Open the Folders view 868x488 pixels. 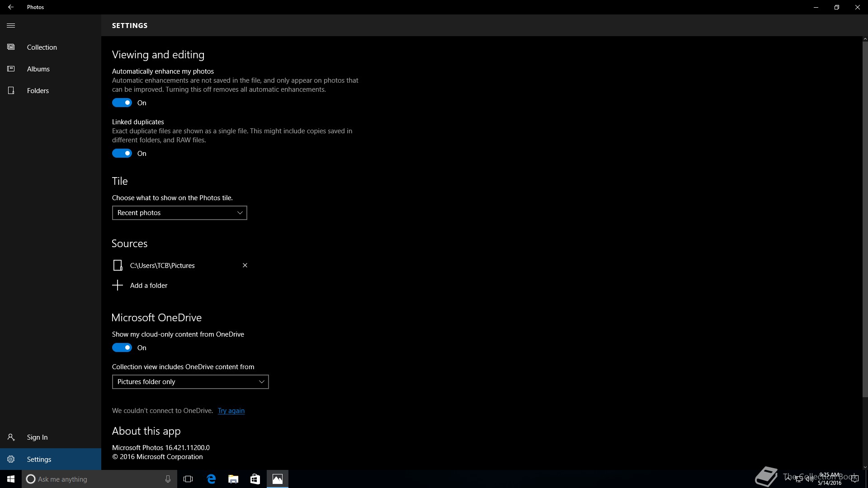(51, 90)
